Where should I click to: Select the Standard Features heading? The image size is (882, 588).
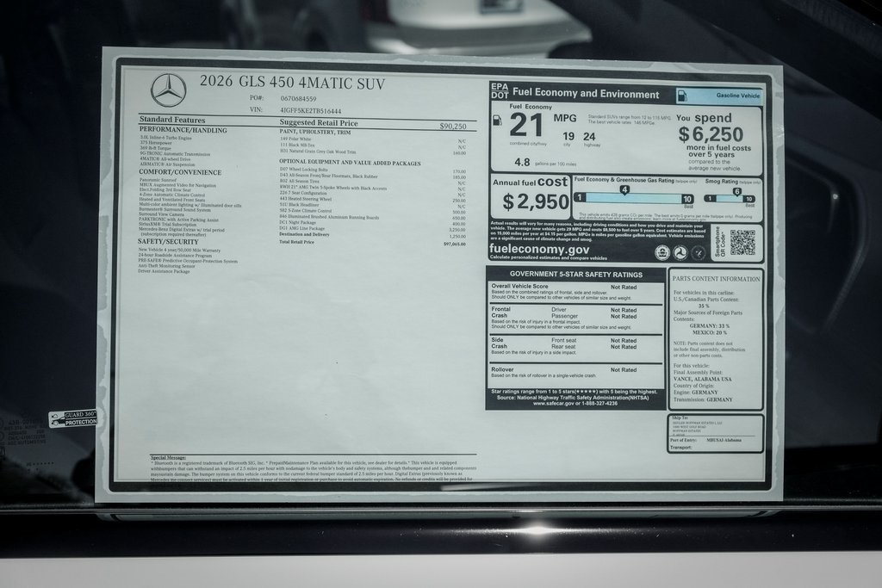172,120
